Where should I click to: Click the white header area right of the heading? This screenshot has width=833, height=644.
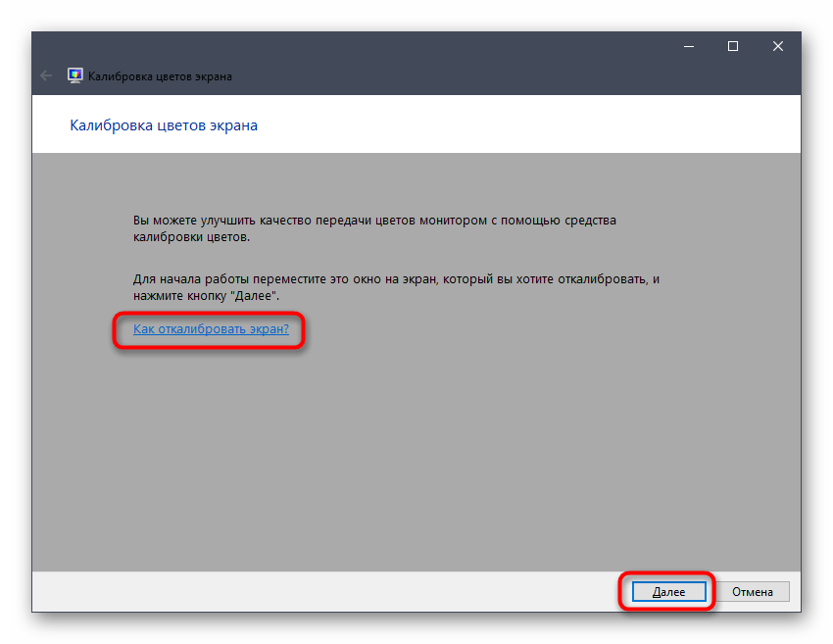click(x=539, y=125)
